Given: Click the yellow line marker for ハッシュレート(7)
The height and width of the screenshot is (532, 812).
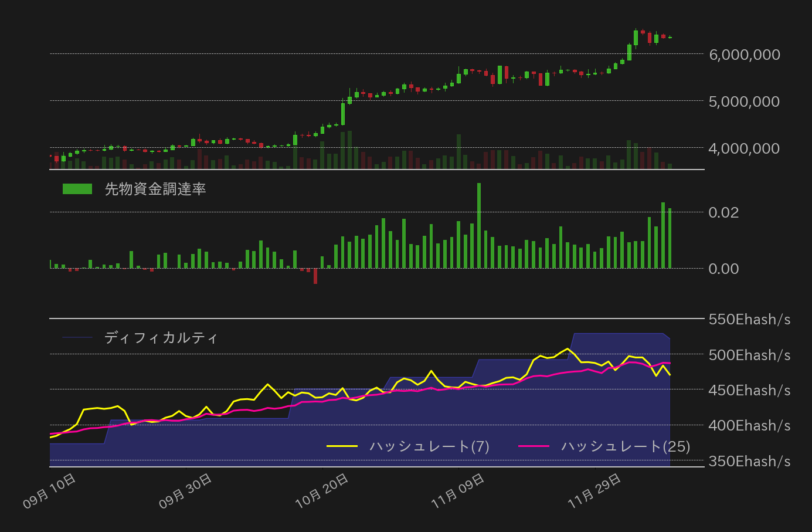Looking at the screenshot, I should tap(342, 446).
